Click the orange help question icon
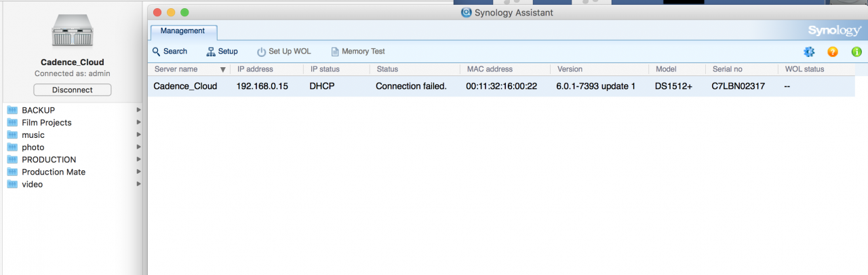 point(833,52)
